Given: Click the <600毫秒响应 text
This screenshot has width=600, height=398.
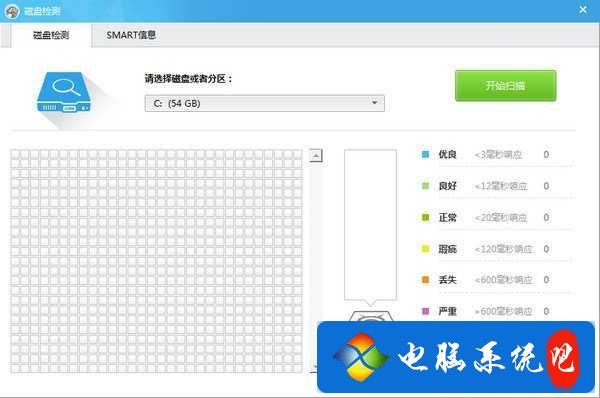Looking at the screenshot, I should click(504, 280).
